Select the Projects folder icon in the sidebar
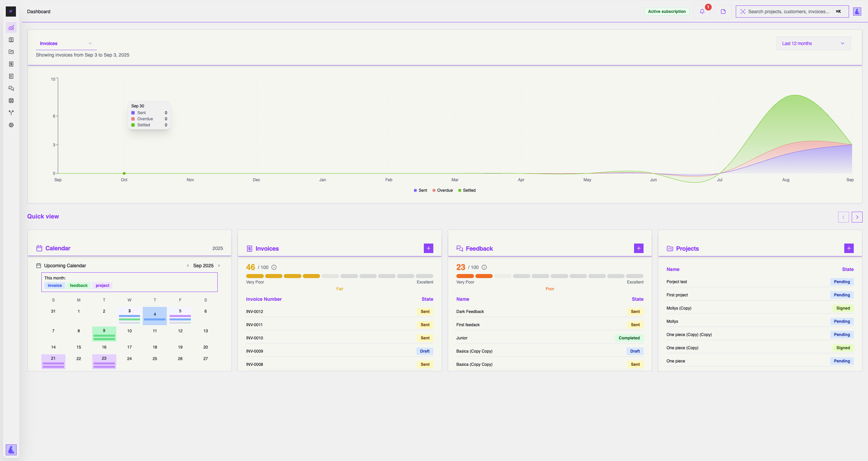This screenshot has width=868, height=461. click(x=11, y=52)
